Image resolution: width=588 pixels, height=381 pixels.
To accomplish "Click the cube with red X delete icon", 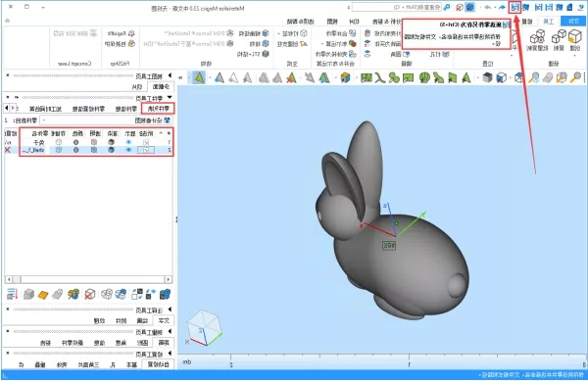I will pos(90,295).
